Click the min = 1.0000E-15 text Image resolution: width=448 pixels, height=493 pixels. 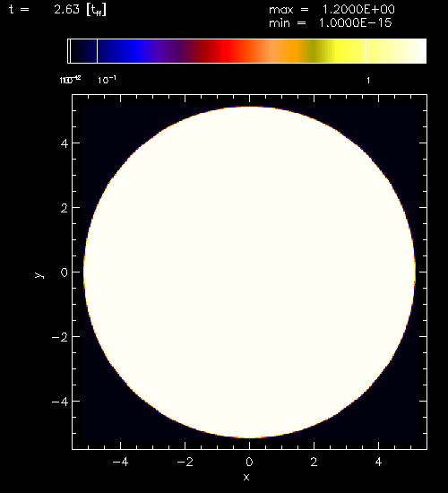(x=331, y=23)
